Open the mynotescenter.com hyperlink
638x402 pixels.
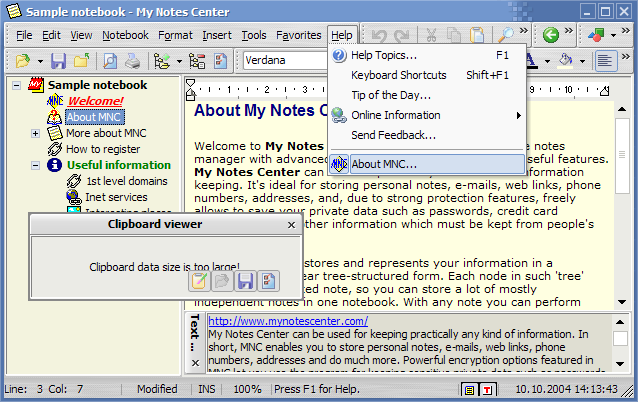tap(279, 321)
